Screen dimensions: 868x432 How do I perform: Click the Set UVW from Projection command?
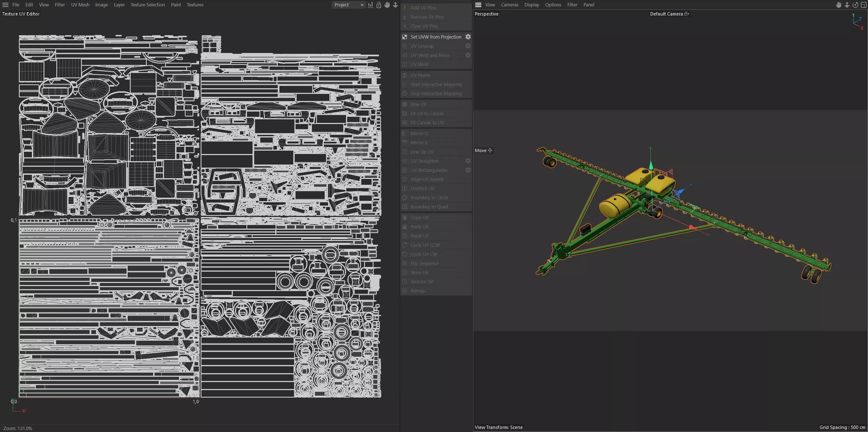(435, 37)
